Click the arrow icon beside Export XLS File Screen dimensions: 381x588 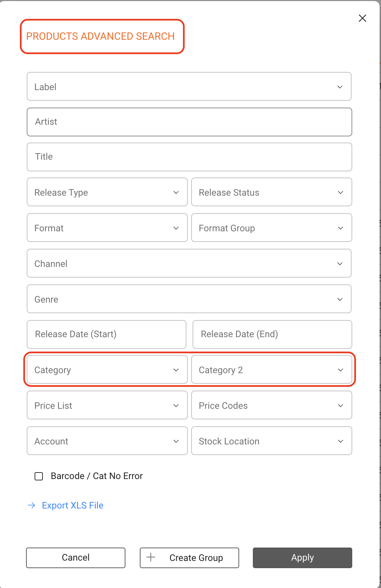point(32,505)
